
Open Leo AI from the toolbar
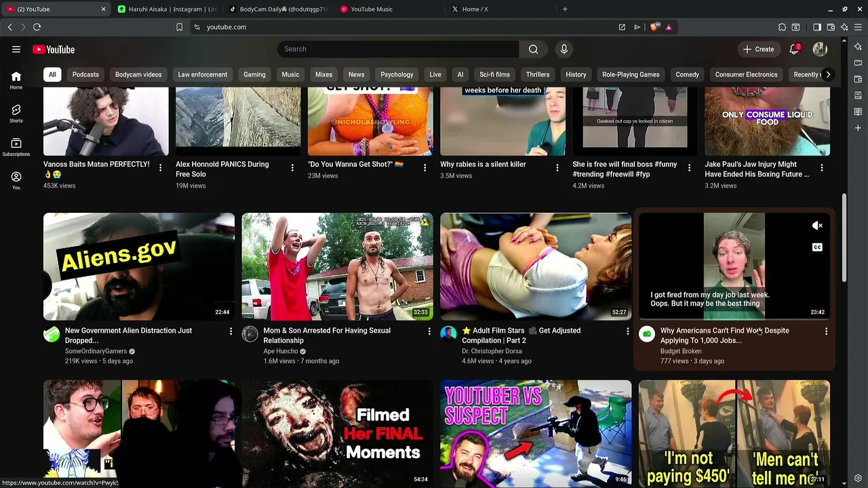pos(844,27)
